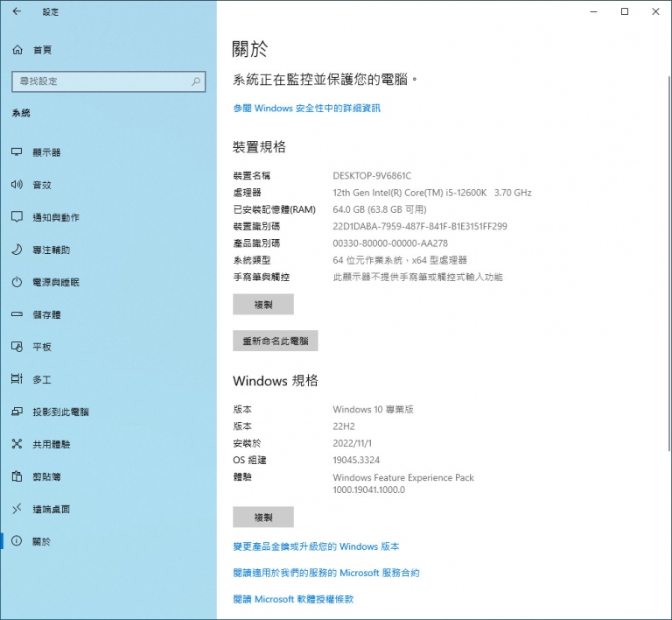Open 顯示器 display settings icon
This screenshot has height=620, width=672.
pos(17,152)
